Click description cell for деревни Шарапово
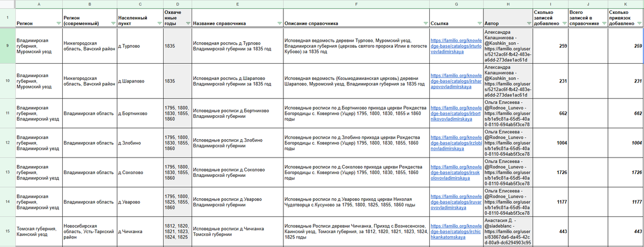This screenshot has width=644, height=247. pyautogui.click(x=356, y=81)
